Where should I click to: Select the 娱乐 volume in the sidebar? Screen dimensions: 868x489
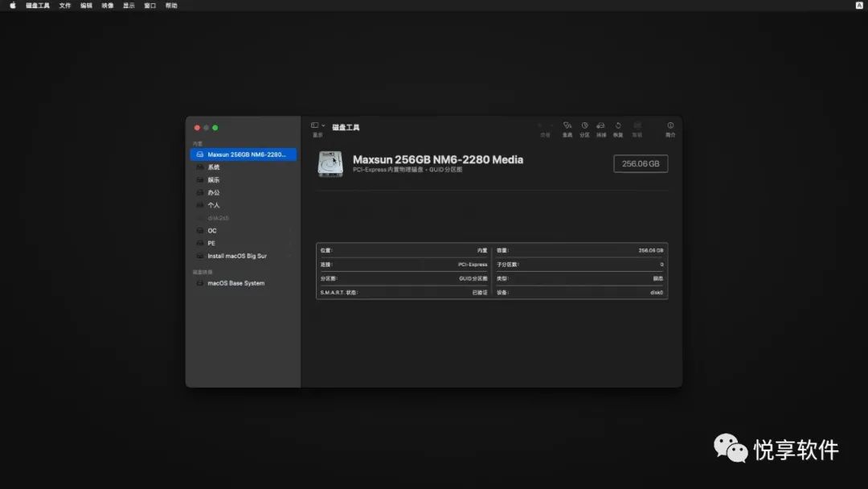(243, 180)
